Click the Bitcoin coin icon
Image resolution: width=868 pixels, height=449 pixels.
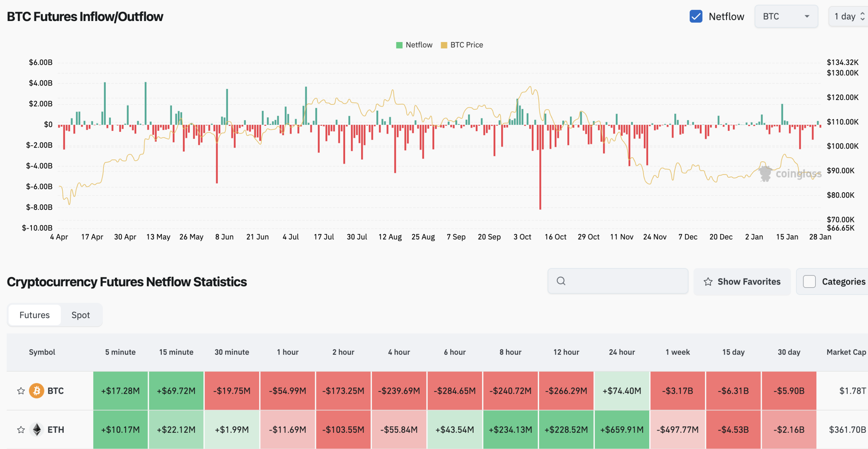point(37,391)
